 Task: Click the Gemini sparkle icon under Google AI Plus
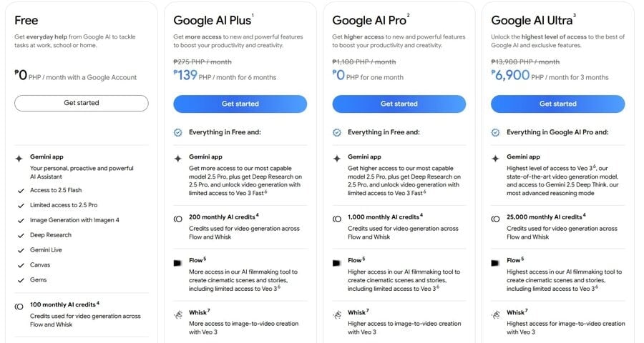click(177, 156)
